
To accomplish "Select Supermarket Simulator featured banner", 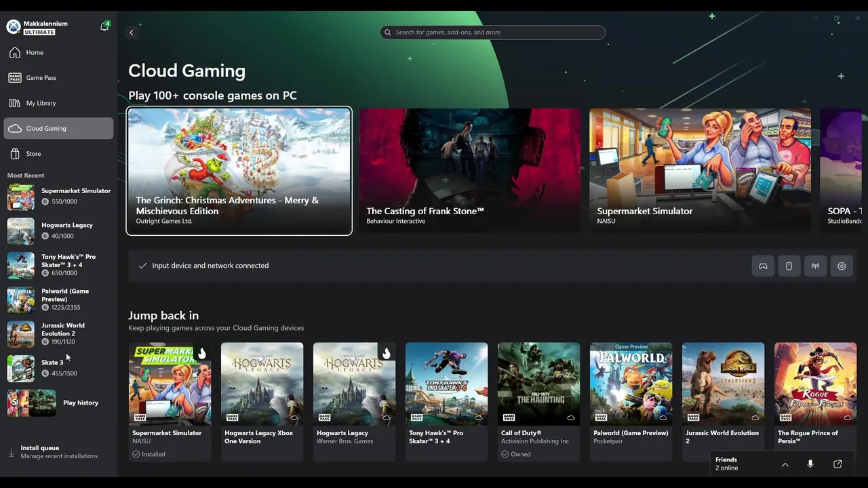I will (700, 171).
